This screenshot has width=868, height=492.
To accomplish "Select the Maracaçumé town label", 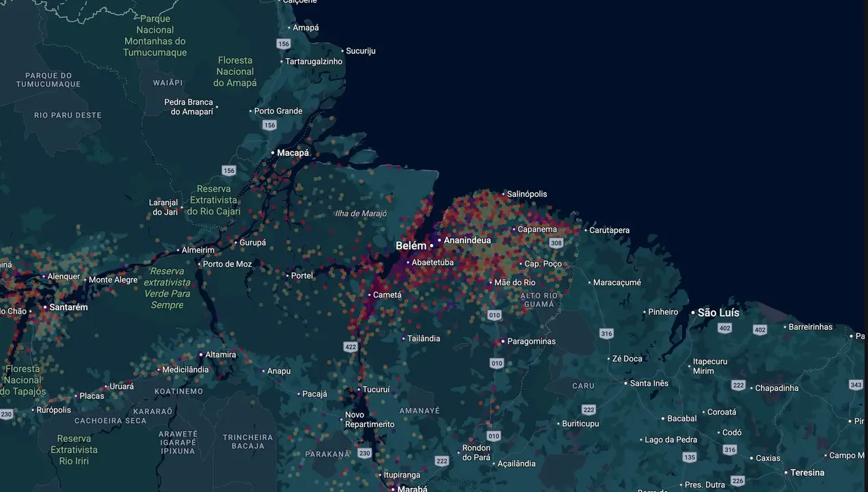I will pyautogui.click(x=617, y=283).
